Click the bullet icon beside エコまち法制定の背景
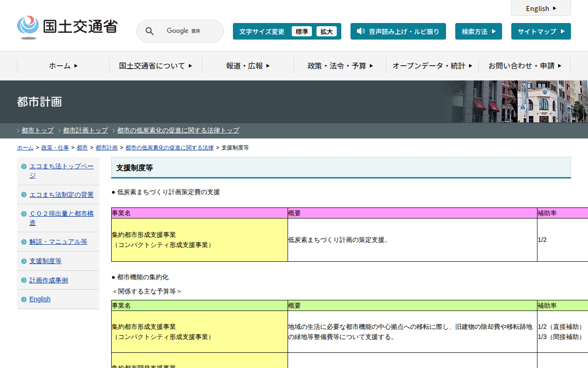 [x=24, y=195]
